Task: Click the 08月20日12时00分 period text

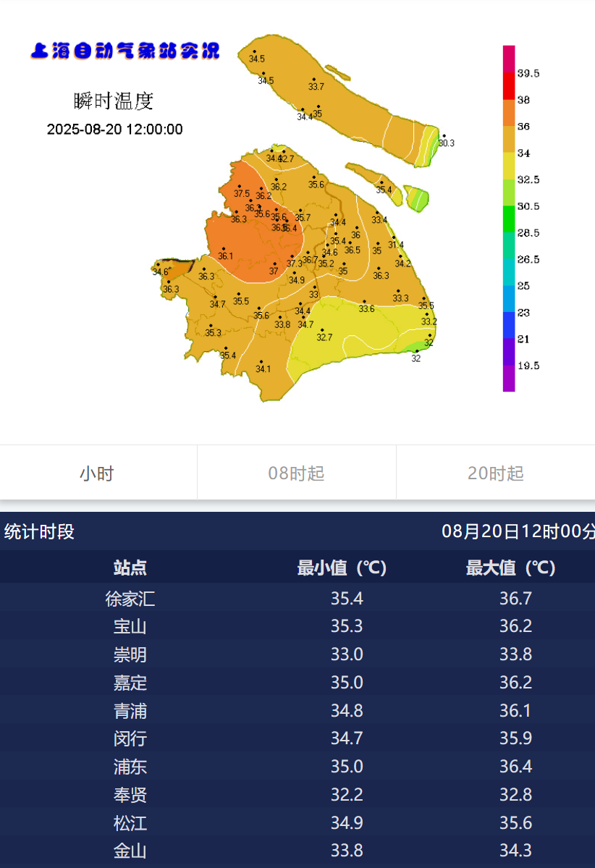Action: [x=518, y=531]
